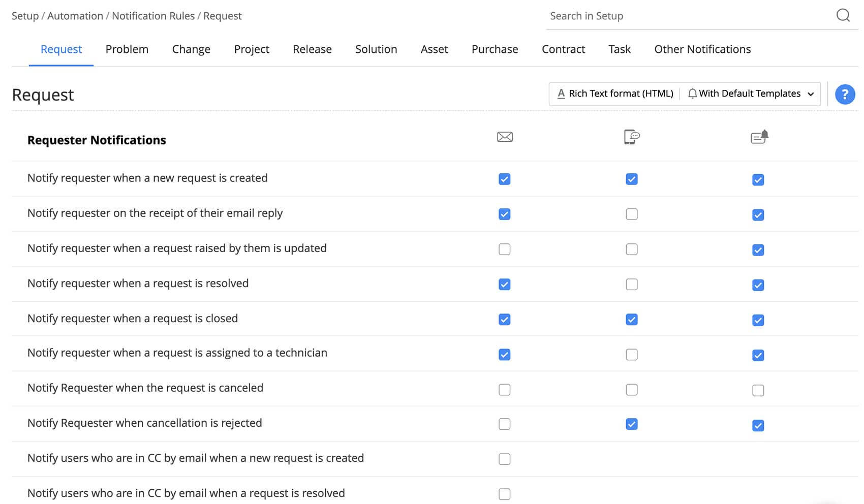Switch to the Problem tab
The width and height of the screenshot is (864, 504).
(127, 49)
